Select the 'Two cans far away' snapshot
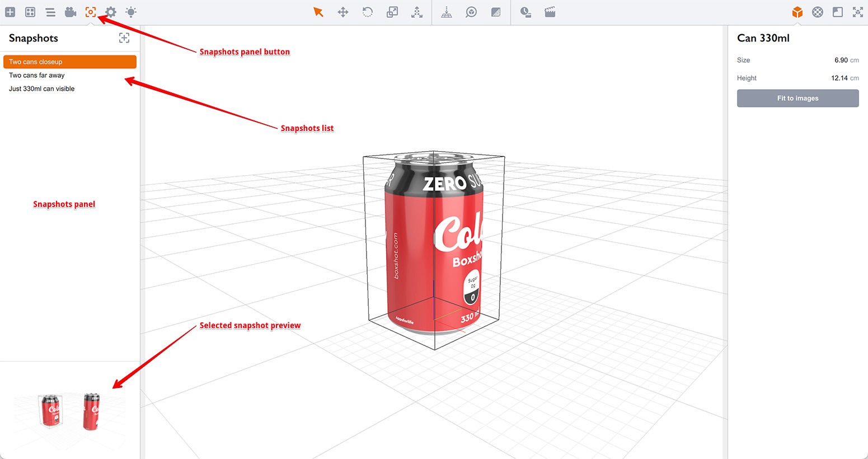 click(37, 75)
